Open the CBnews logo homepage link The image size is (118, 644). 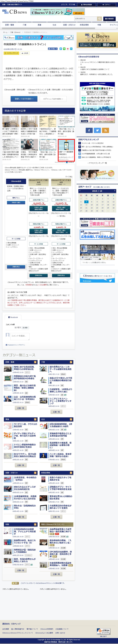(x=14, y=12)
